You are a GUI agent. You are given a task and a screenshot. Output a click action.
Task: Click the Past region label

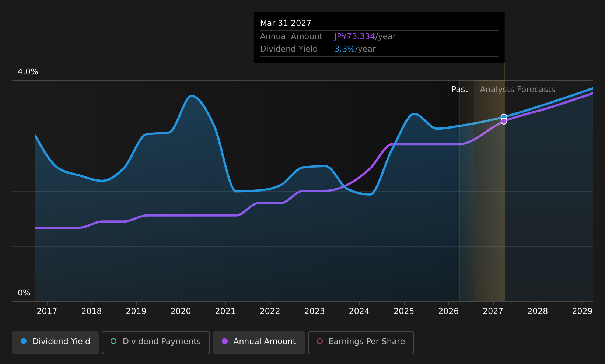(x=459, y=90)
